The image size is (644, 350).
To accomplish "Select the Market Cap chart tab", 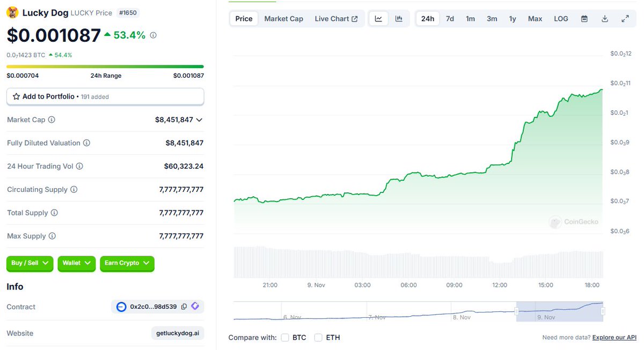I will [x=283, y=19].
